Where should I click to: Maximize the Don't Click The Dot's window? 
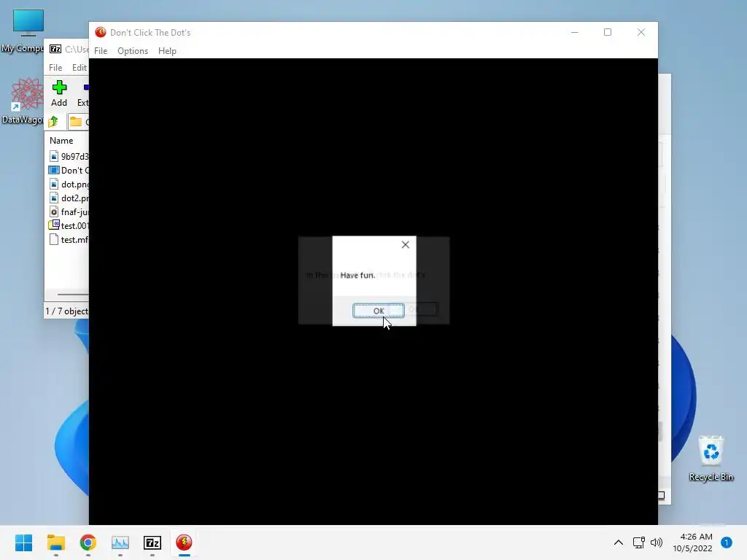point(608,32)
